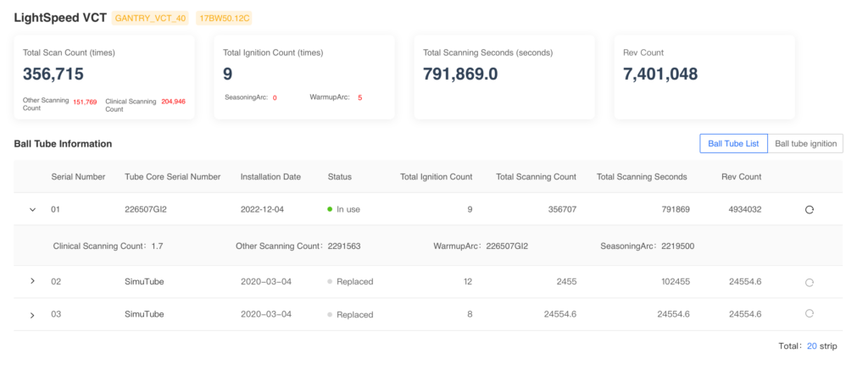This screenshot has height=370, width=868.
Task: Click the SeasoningArc 0 value in card
Action: pos(275,98)
